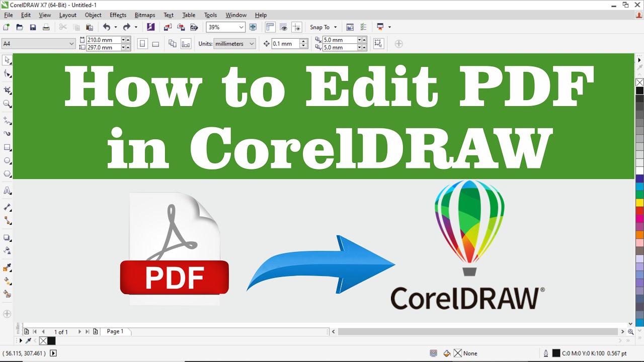Image resolution: width=644 pixels, height=362 pixels.
Task: Toggle Show Guidelines button
Action: [x=297, y=27]
